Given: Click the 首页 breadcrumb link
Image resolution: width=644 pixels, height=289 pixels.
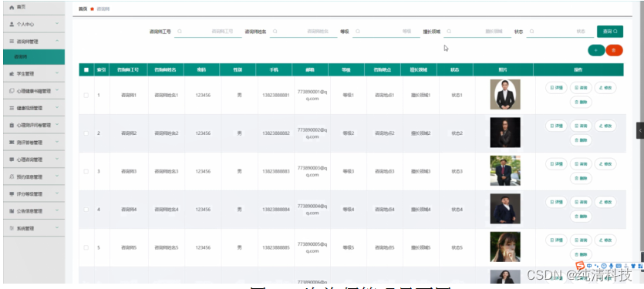Looking at the screenshot, I should [x=83, y=9].
